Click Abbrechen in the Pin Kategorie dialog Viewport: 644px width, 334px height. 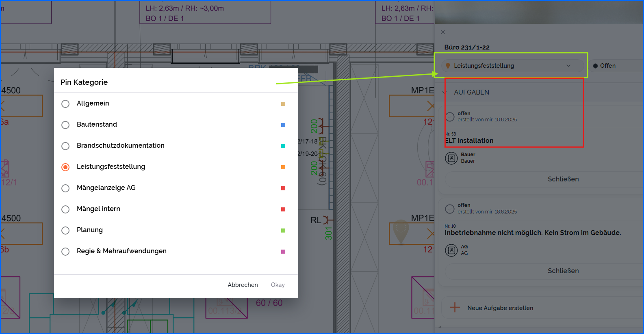point(243,285)
